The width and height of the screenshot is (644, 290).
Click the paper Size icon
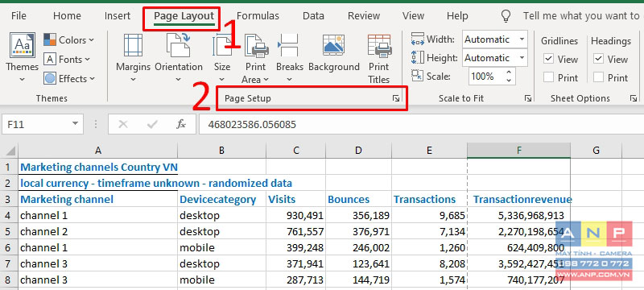coord(222,45)
